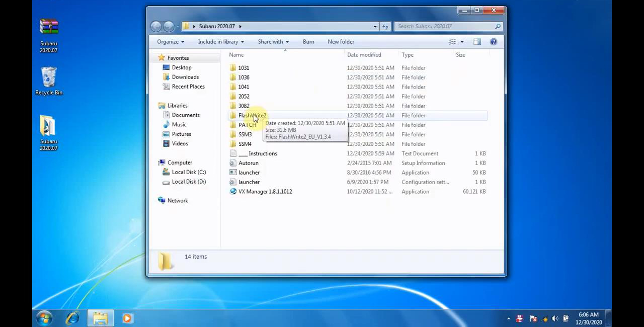644x327 pixels.
Task: Select the Instructions text document icon
Action: click(233, 153)
